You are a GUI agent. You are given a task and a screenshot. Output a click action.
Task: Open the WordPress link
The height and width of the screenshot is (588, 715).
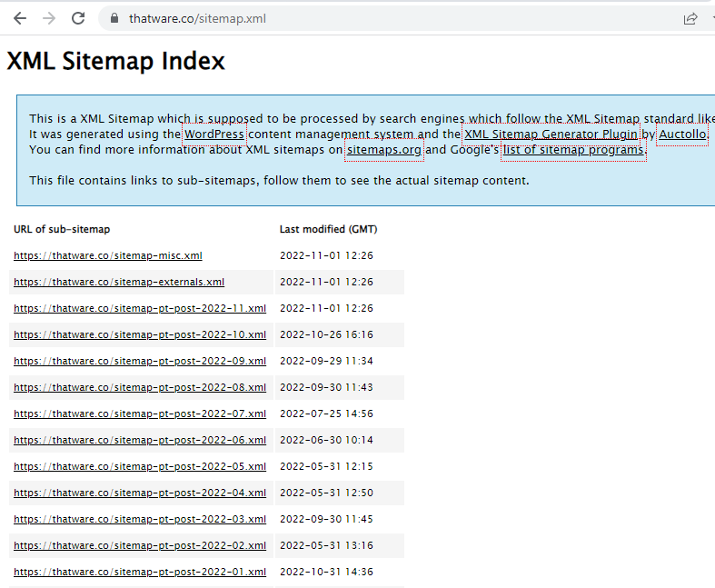click(214, 135)
